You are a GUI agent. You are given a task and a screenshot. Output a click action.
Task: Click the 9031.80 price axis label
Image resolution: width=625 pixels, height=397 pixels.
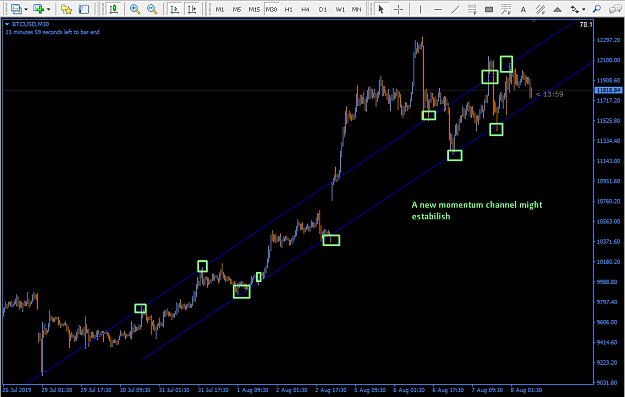point(608,383)
